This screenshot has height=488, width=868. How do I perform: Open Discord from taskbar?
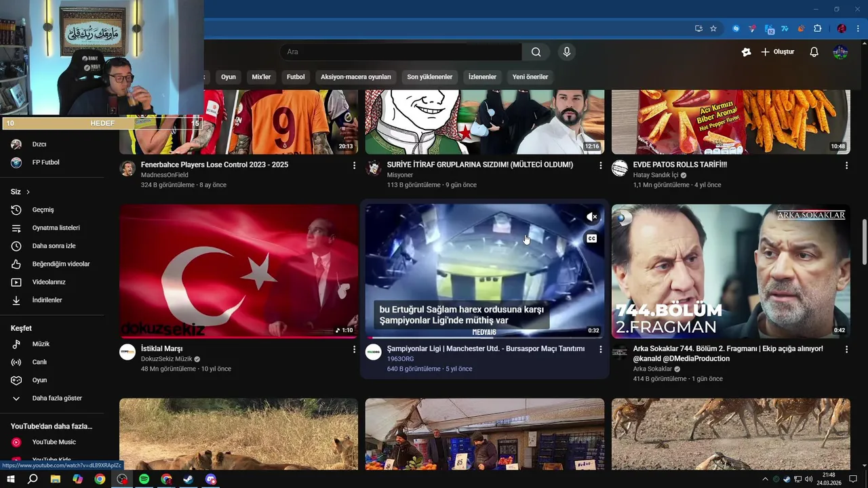click(x=211, y=479)
